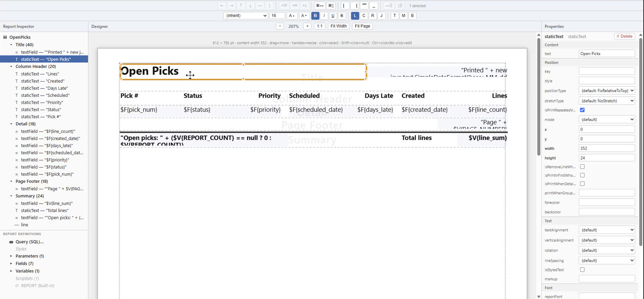Toggle bold formatting
Viewport: 644px width, 299px height.
click(315, 16)
